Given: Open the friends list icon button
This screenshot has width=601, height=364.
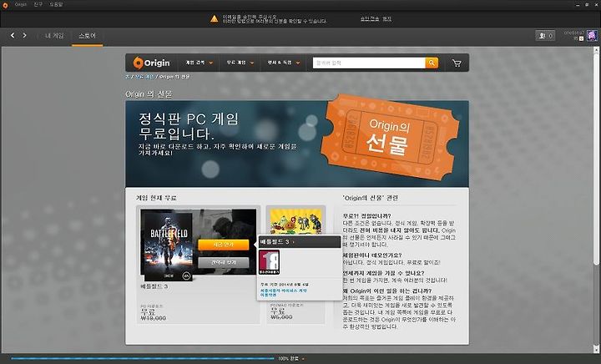Looking at the screenshot, I should pos(545,36).
